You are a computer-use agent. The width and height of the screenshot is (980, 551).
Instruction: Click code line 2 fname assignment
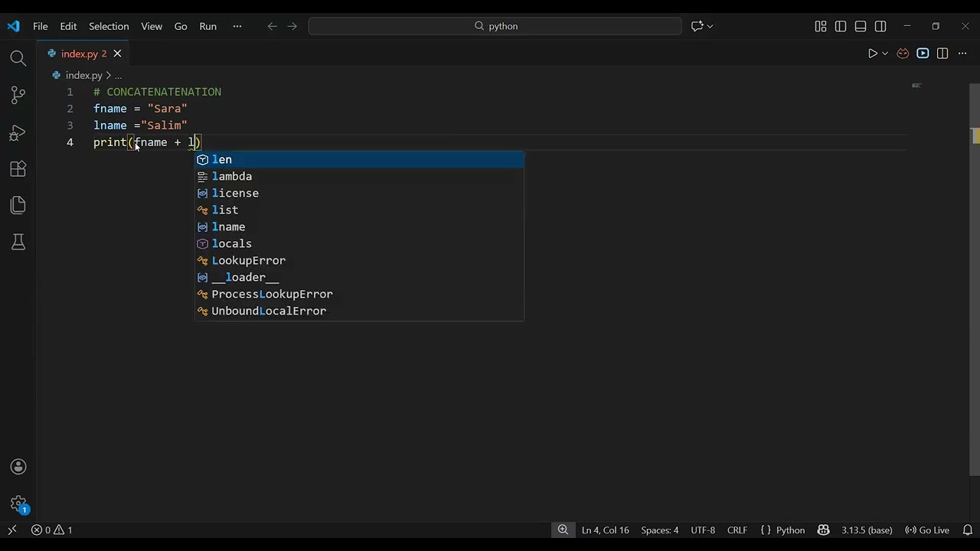[140, 109]
